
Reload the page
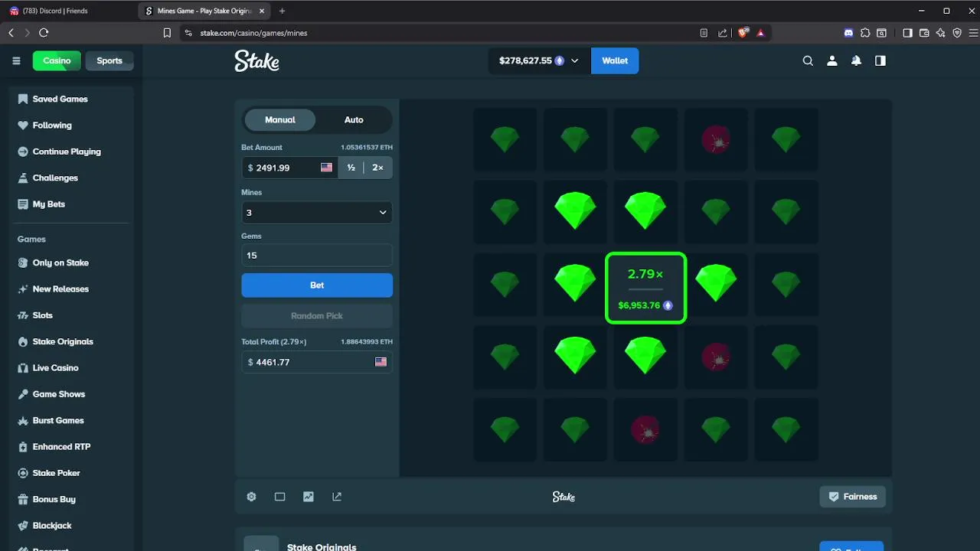coord(44,33)
